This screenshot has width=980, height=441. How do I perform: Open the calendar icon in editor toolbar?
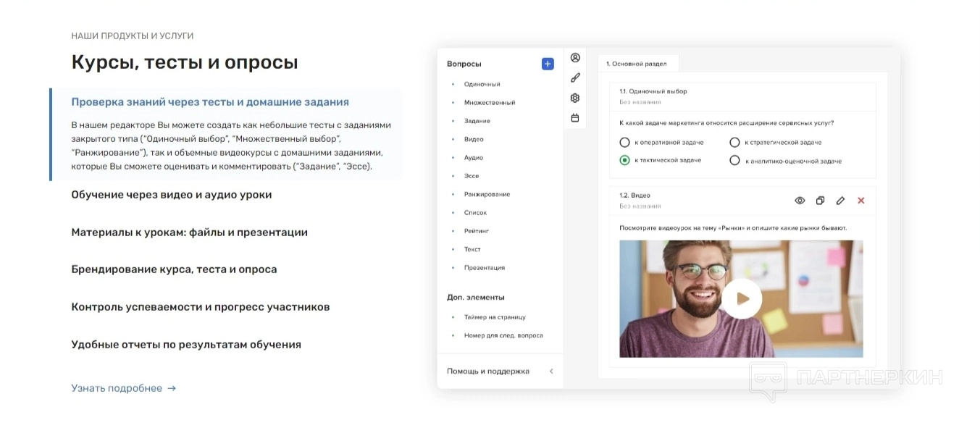[575, 118]
